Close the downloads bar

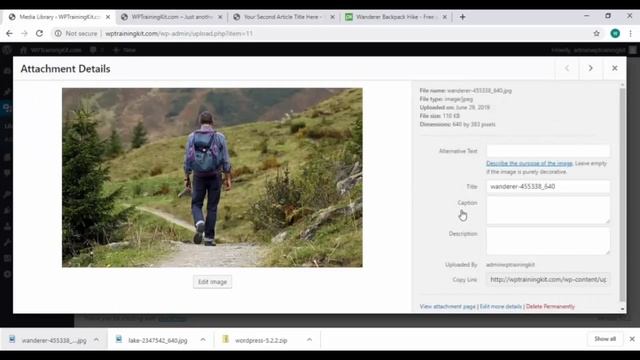tap(632, 339)
